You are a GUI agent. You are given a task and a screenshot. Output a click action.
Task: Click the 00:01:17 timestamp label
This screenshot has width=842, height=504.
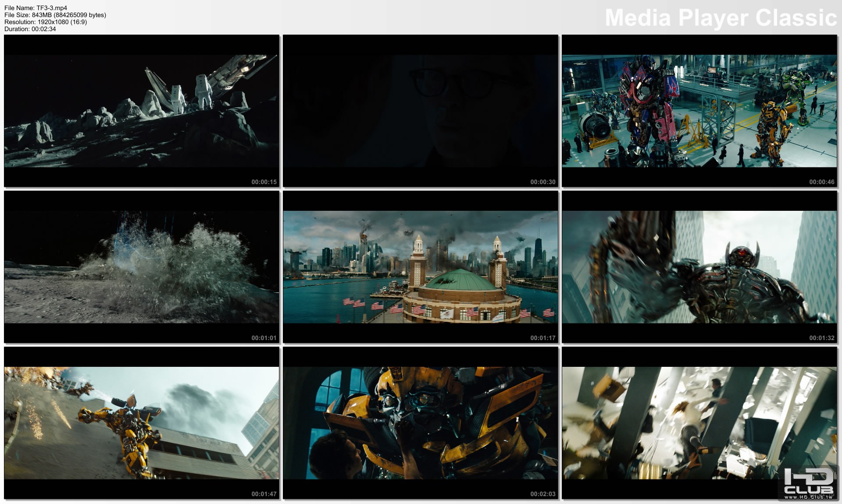[543, 338]
